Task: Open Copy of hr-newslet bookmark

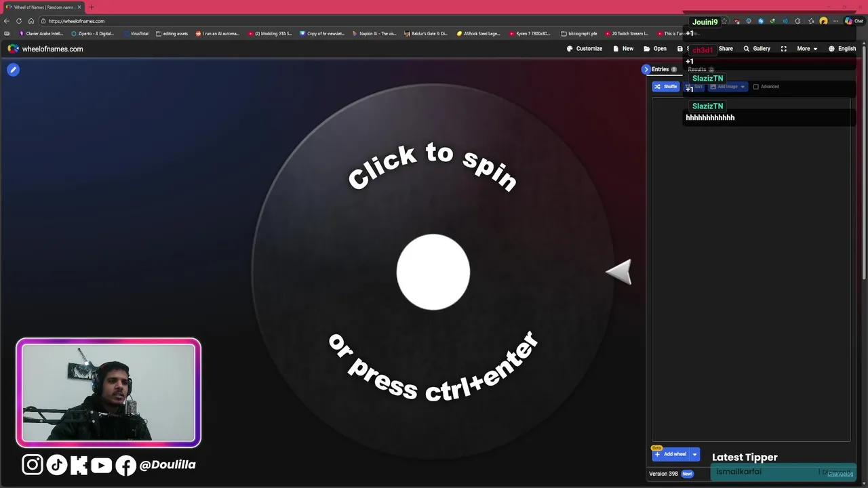Action: (x=322, y=33)
